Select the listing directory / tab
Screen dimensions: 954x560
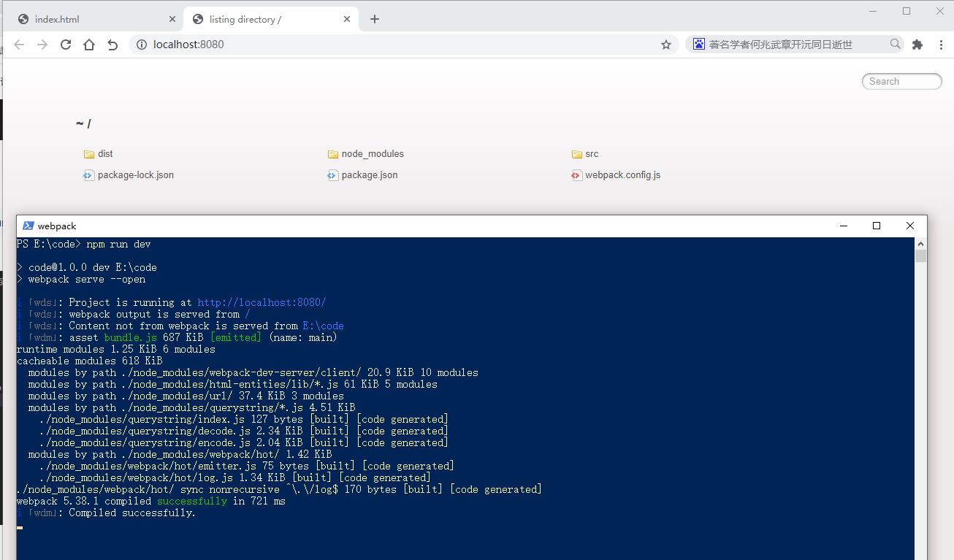pyautogui.click(x=270, y=19)
